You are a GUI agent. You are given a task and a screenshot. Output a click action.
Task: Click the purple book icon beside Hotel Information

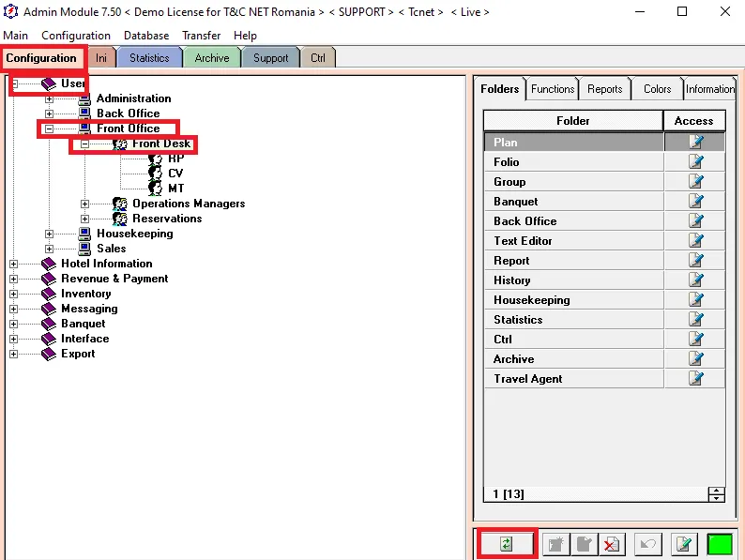click(x=49, y=264)
